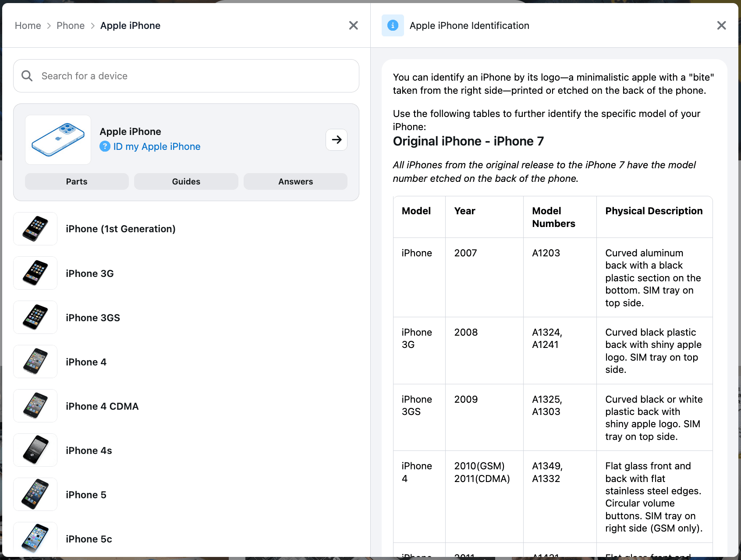The image size is (741, 560).
Task: Click the iPhone 3GS thumbnail image
Action: pyautogui.click(x=35, y=317)
